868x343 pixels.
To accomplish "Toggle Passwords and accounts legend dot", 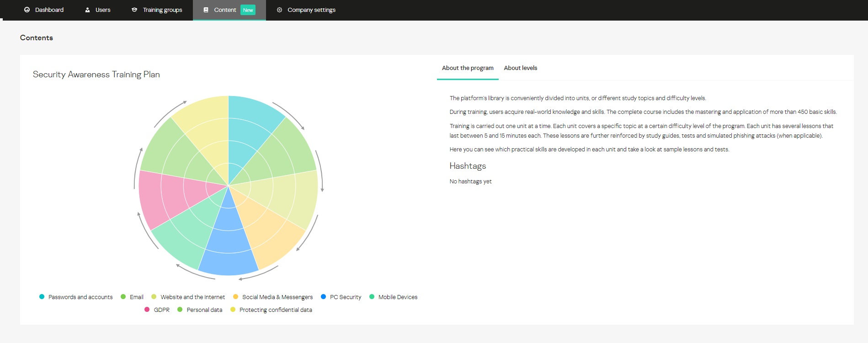I will click(42, 297).
